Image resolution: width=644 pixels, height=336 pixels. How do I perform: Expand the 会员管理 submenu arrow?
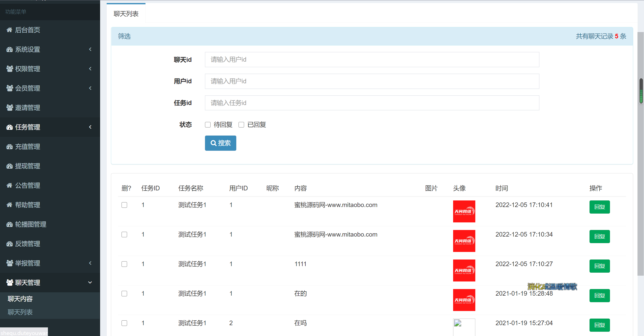coord(90,88)
